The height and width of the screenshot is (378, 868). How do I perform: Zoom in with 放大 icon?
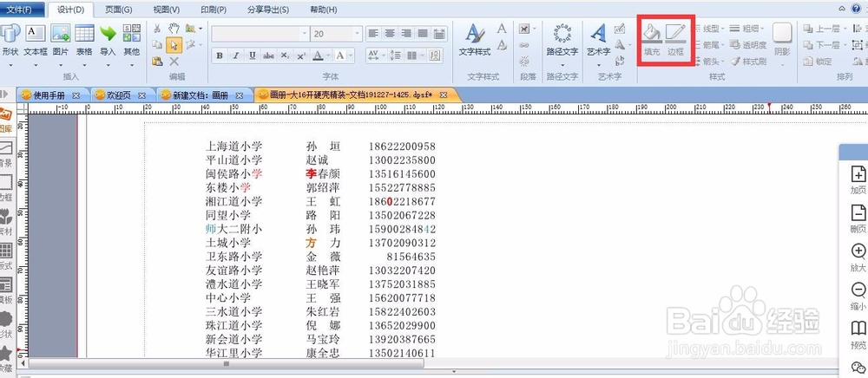click(858, 251)
